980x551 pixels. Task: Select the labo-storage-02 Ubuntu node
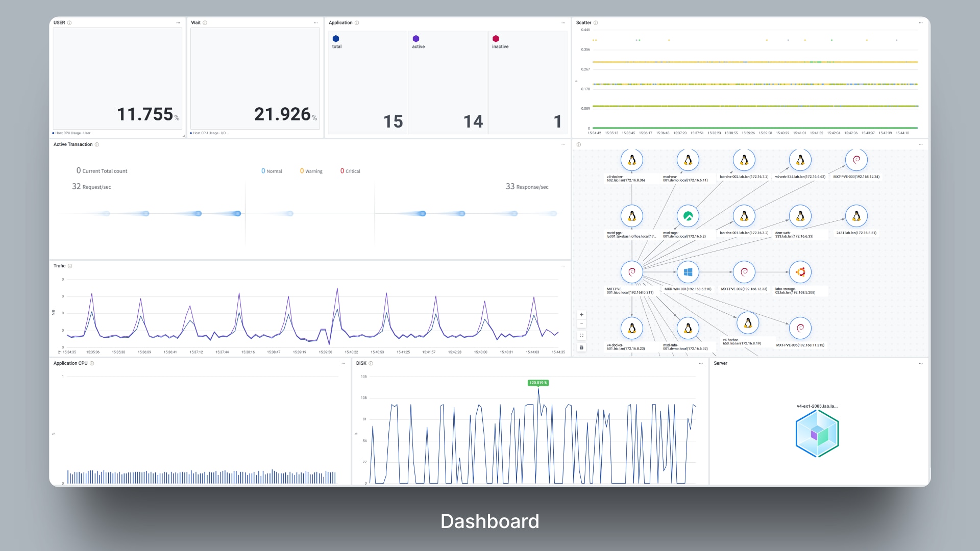(x=800, y=272)
